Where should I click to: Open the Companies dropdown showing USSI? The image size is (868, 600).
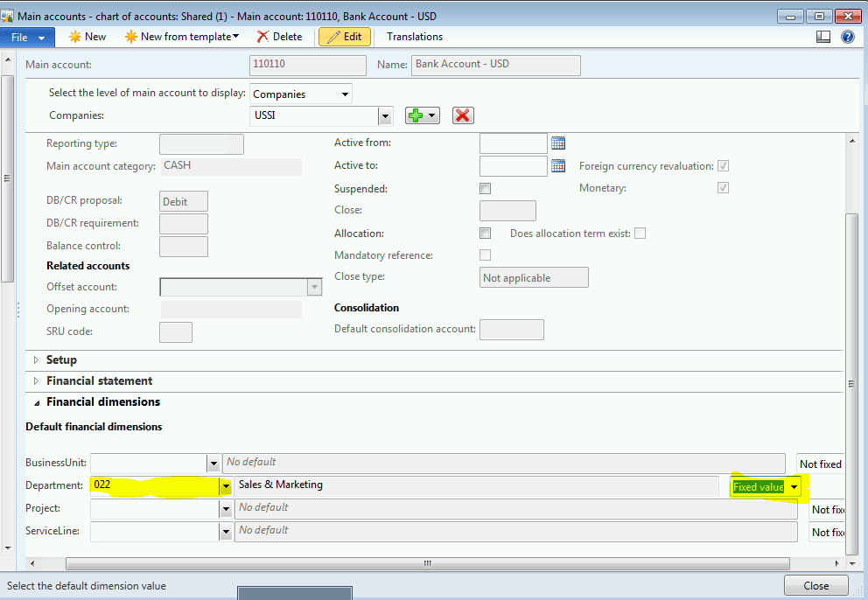tap(385, 115)
